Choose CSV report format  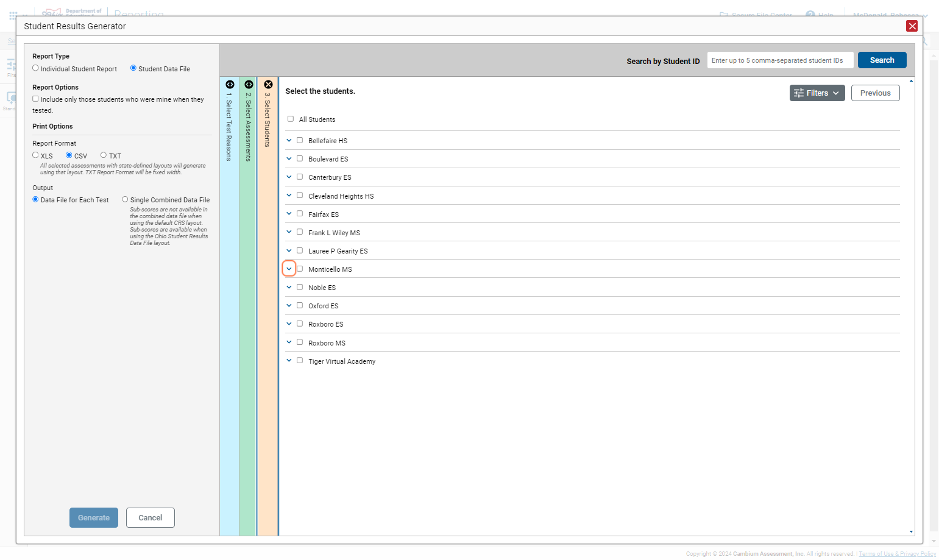click(x=69, y=155)
